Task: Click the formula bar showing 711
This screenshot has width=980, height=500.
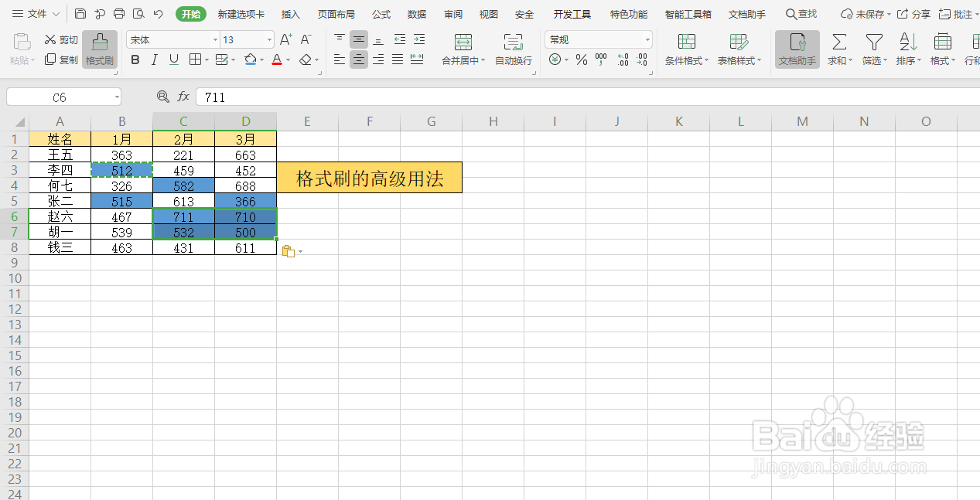Action: pos(588,97)
